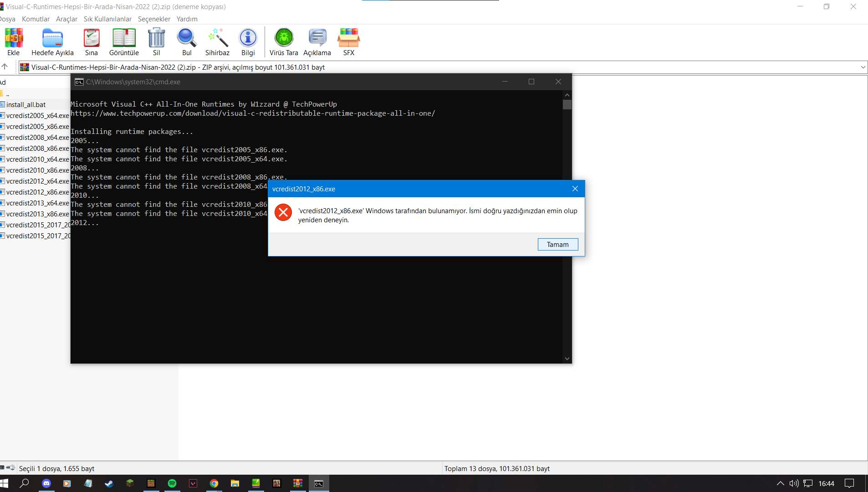Click the cmd.exe taskbar icon
The width and height of the screenshot is (868, 492).
click(319, 483)
